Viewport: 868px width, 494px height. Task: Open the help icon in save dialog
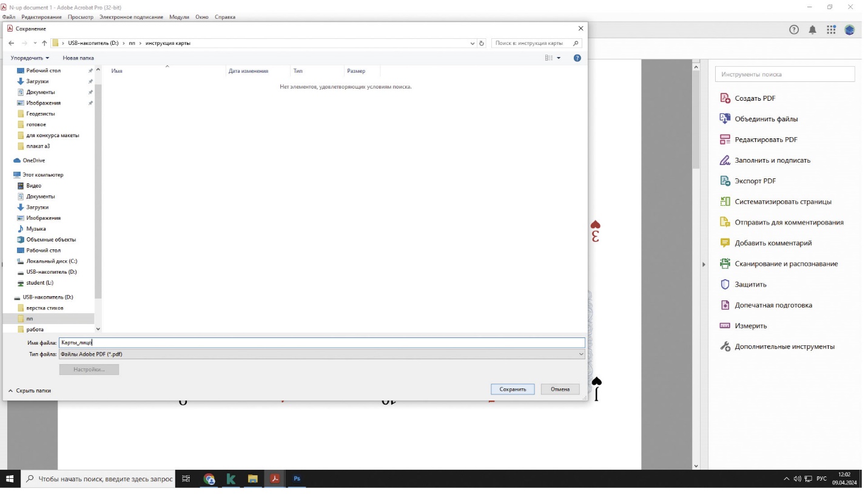click(577, 58)
